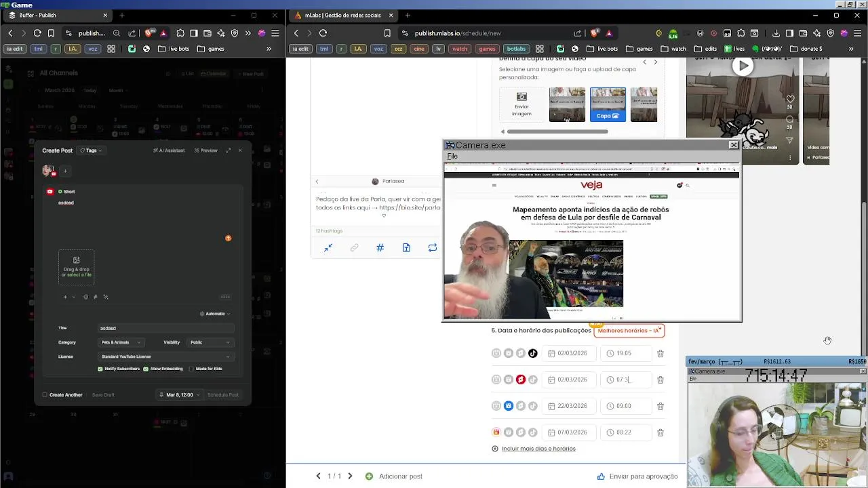868x488 pixels.
Task: Open the Visibility Public dropdown
Action: coord(210,342)
